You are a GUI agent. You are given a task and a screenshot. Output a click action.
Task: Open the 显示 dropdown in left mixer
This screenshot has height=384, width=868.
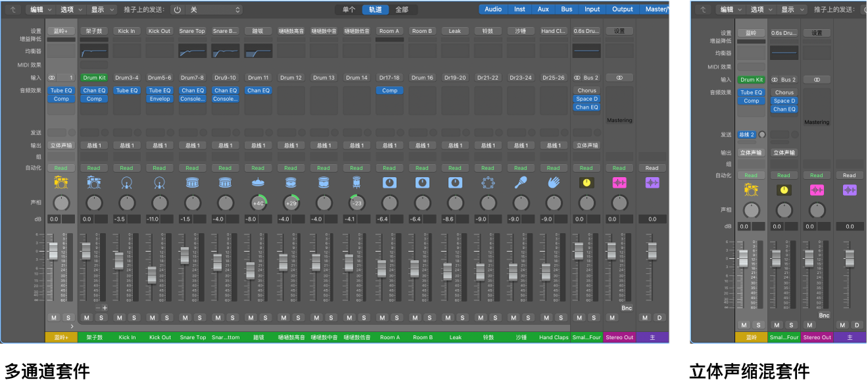click(x=102, y=10)
